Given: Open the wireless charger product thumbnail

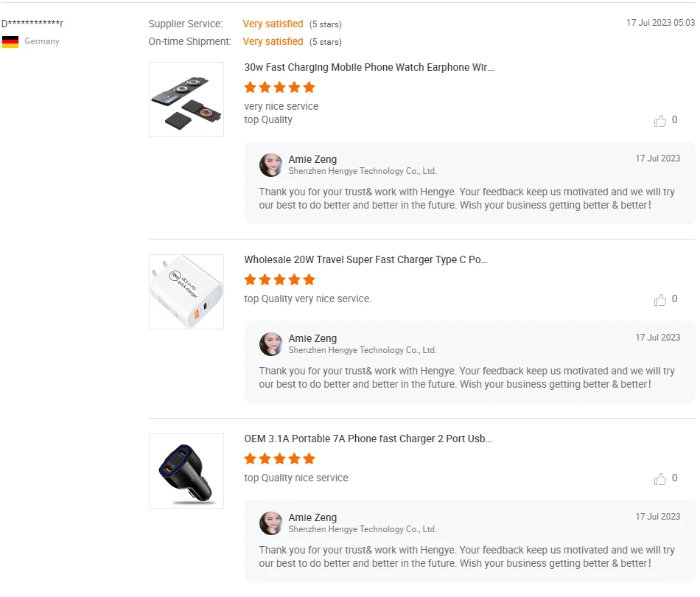Looking at the screenshot, I should pyautogui.click(x=186, y=99).
